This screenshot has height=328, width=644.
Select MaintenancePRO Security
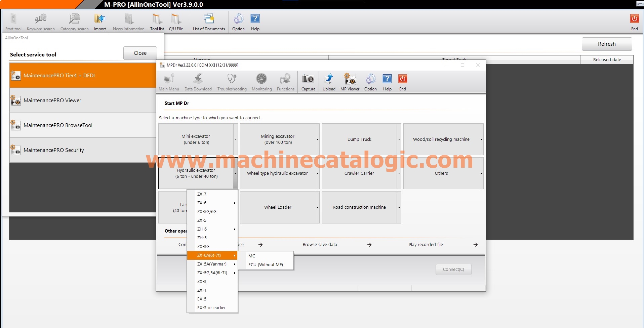tap(83, 150)
